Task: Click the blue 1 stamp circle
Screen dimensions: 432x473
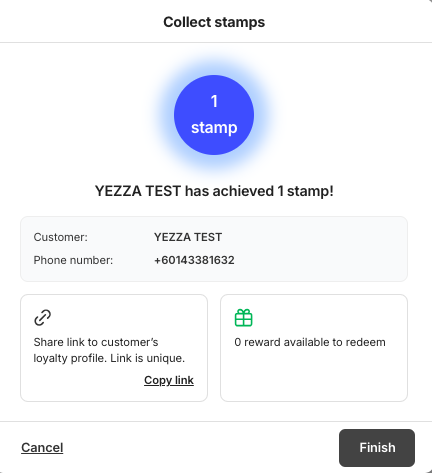Action: [x=214, y=115]
